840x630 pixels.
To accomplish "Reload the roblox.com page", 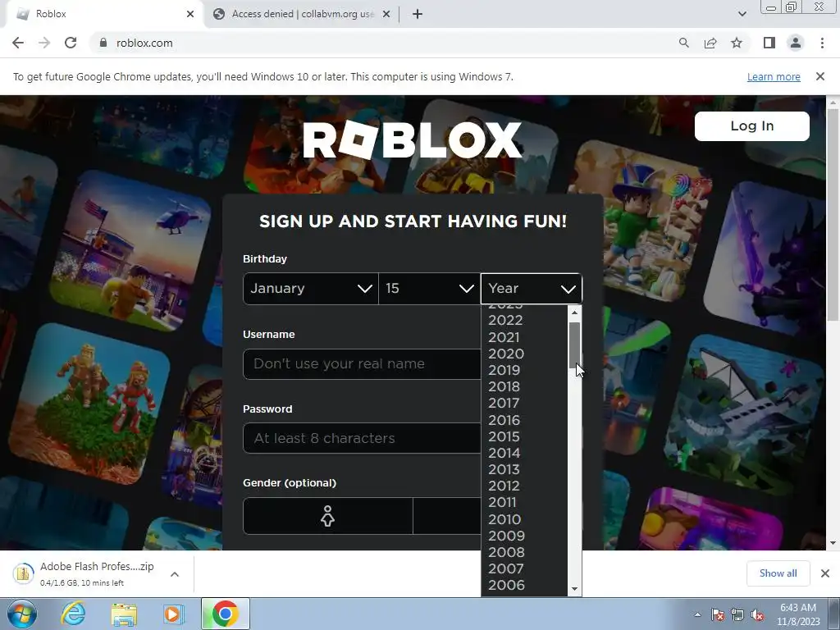I will point(71,43).
